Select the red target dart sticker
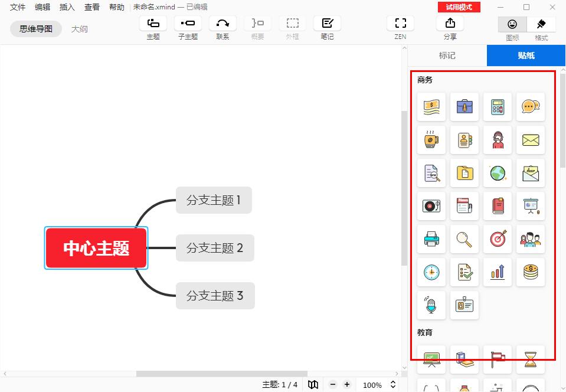 [x=497, y=239]
